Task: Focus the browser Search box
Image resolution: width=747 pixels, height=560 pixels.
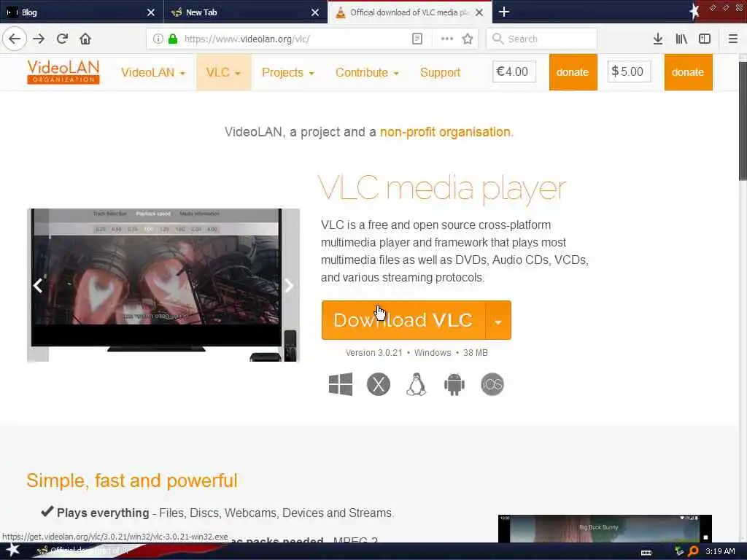Action: tap(542, 39)
